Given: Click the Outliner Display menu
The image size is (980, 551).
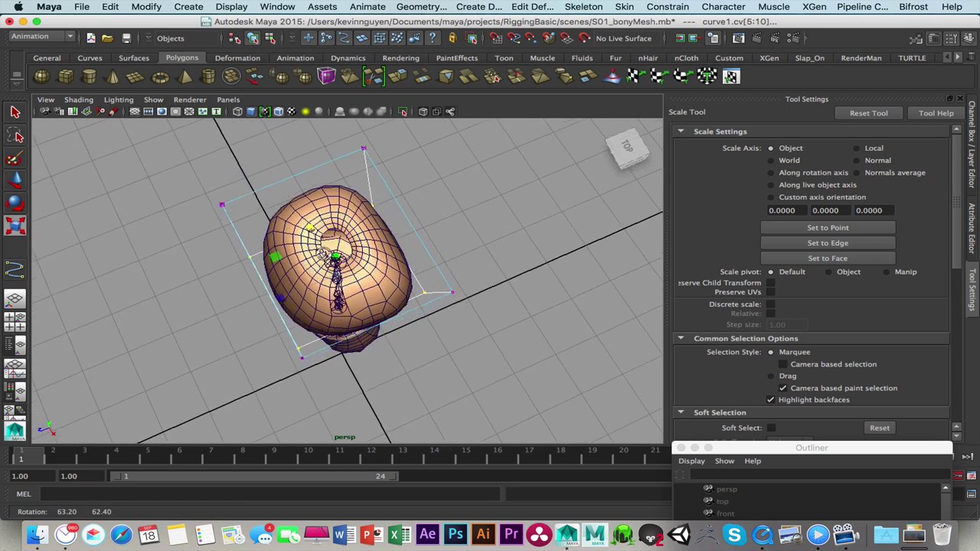Looking at the screenshot, I should tap(691, 461).
